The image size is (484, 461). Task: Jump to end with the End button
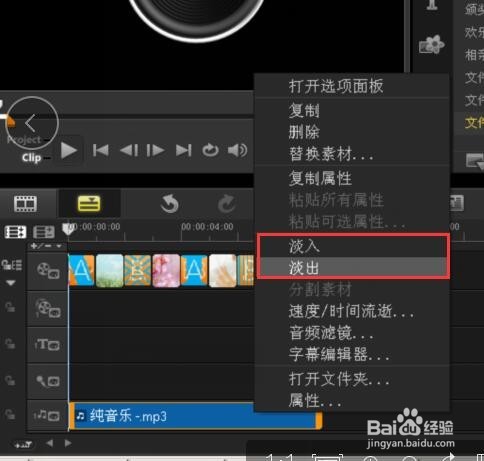tap(184, 150)
